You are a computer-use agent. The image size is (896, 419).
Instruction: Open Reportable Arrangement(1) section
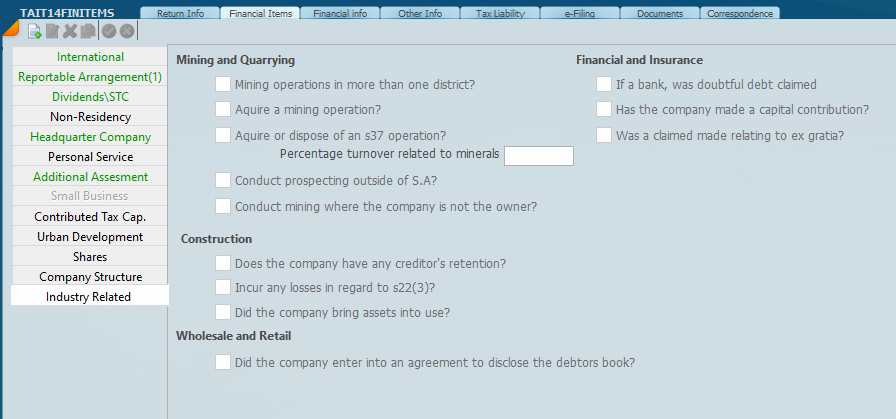coord(90,77)
